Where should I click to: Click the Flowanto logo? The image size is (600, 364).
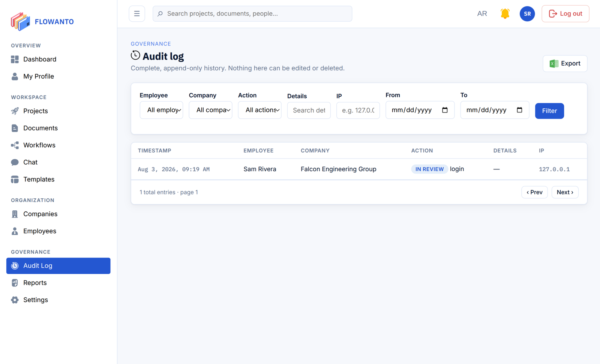coord(42,21)
